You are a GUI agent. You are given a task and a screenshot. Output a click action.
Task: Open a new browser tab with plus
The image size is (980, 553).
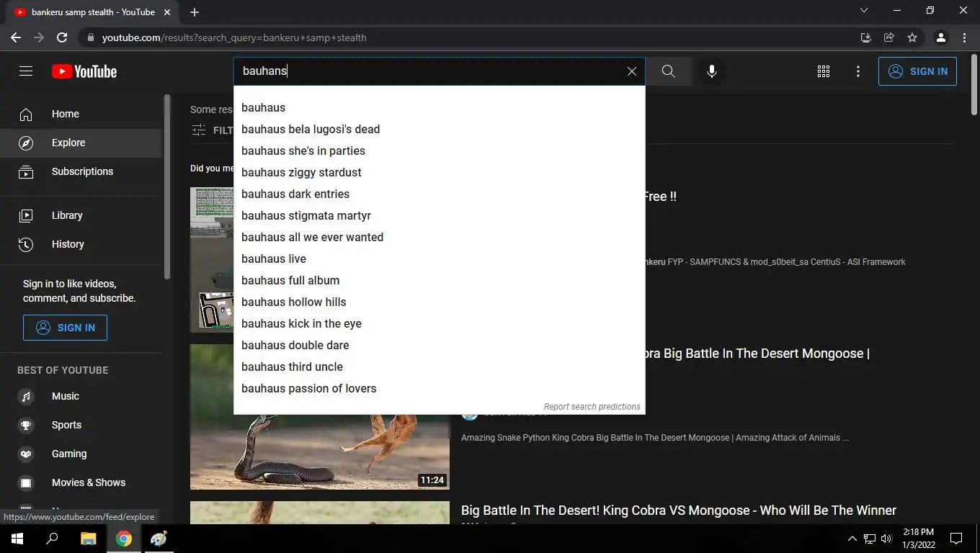(195, 12)
